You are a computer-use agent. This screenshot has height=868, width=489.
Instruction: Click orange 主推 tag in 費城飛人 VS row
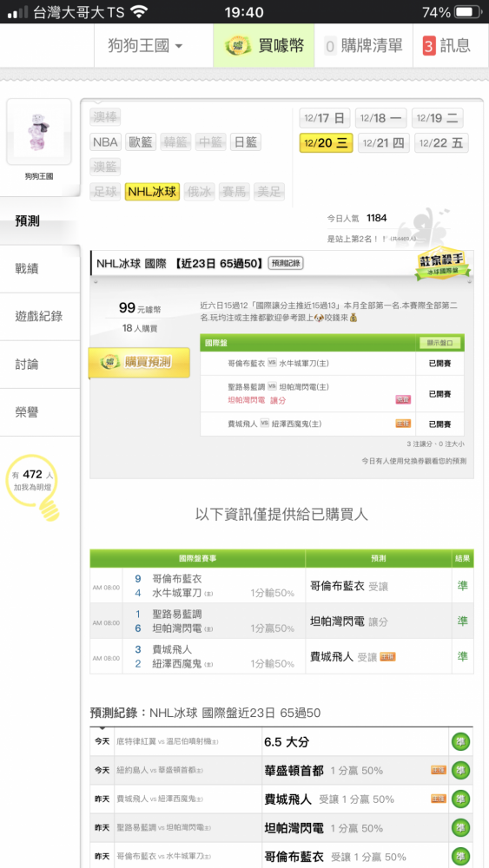[x=403, y=424]
